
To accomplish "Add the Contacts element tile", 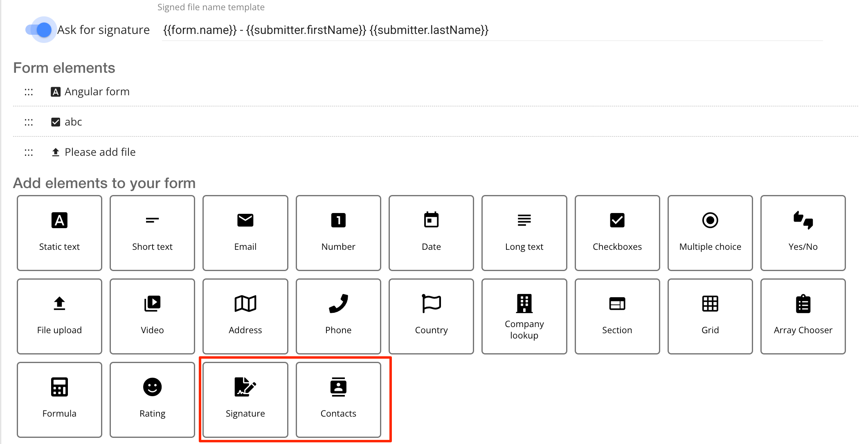I will [338, 399].
